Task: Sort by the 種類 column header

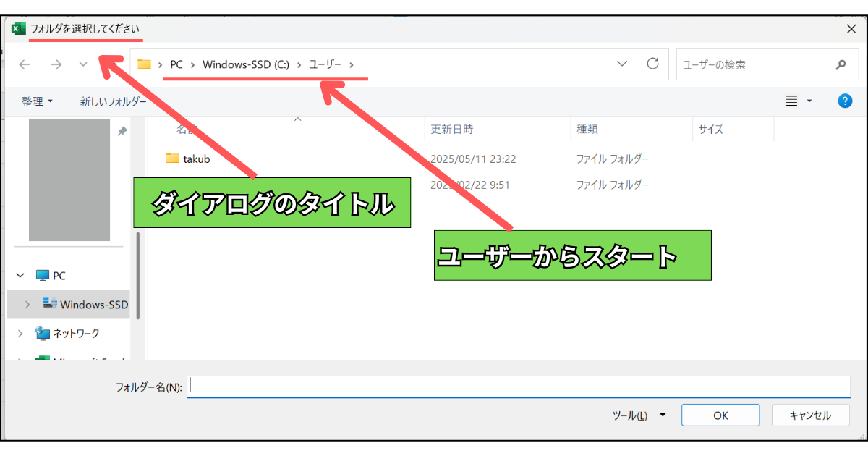Action: [x=587, y=130]
